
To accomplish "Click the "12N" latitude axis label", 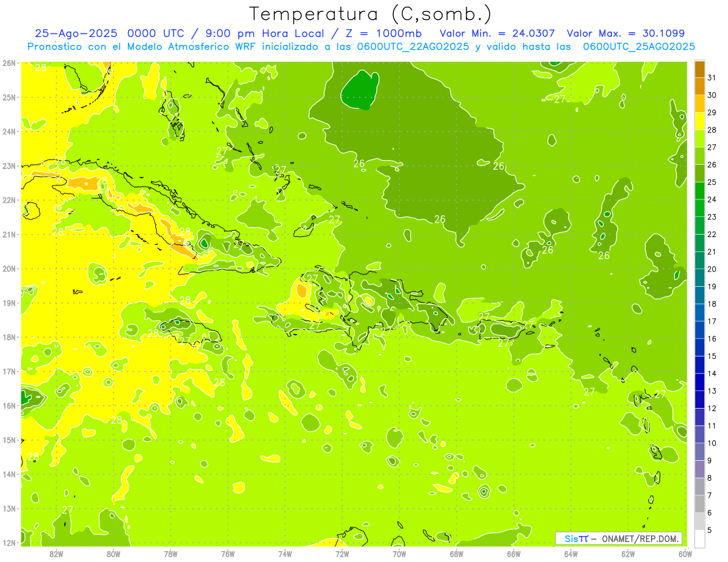I will point(9,543).
